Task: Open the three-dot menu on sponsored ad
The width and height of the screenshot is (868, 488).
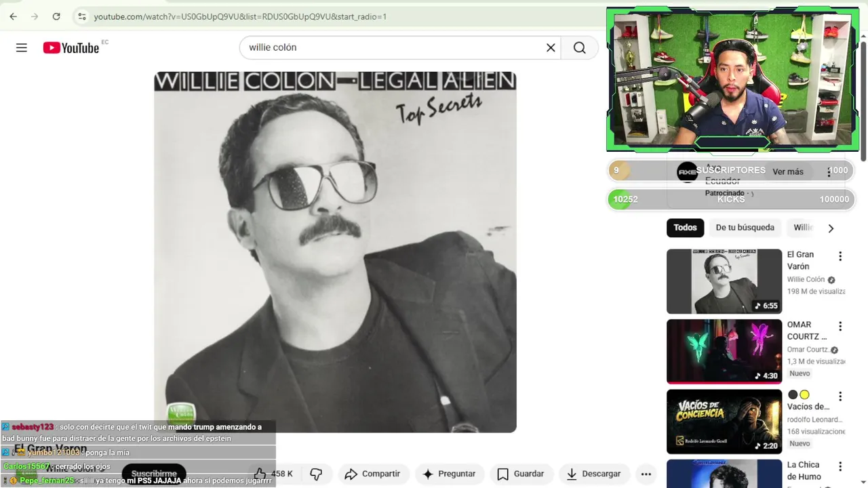Action: click(x=829, y=171)
